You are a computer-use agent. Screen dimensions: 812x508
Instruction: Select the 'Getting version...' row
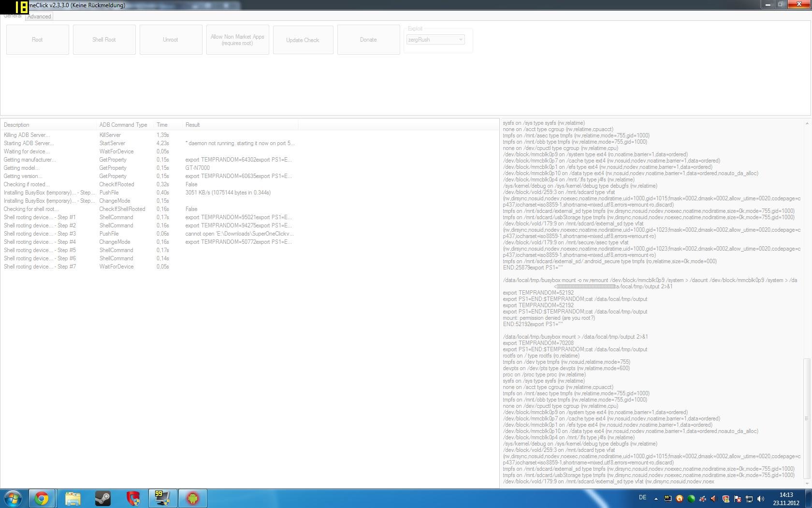click(x=149, y=176)
